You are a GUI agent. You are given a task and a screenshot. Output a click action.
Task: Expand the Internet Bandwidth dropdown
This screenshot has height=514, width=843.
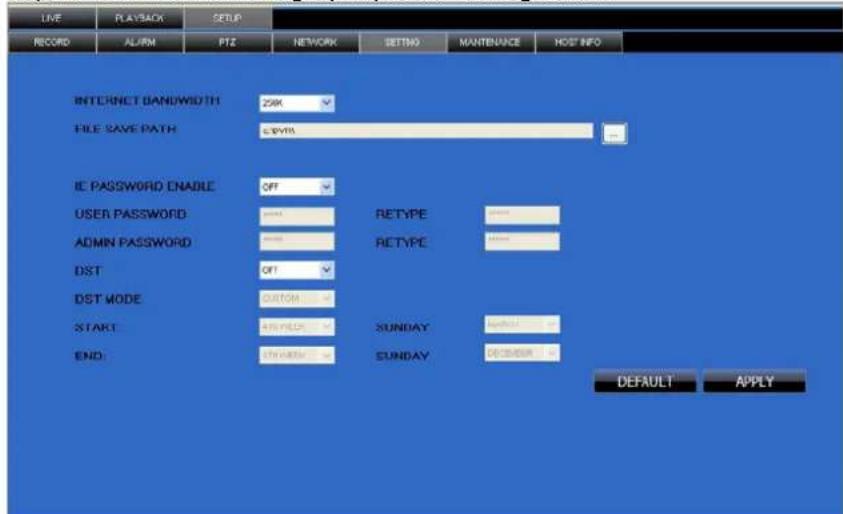(297, 103)
